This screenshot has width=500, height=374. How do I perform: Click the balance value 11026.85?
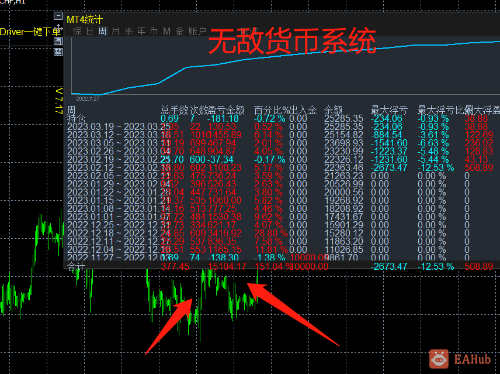(344, 250)
